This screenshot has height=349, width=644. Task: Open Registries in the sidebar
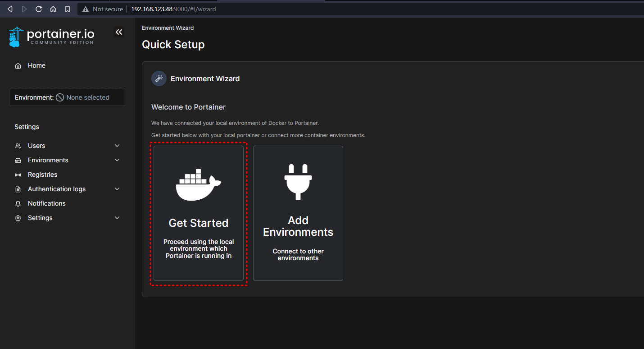click(x=68, y=174)
